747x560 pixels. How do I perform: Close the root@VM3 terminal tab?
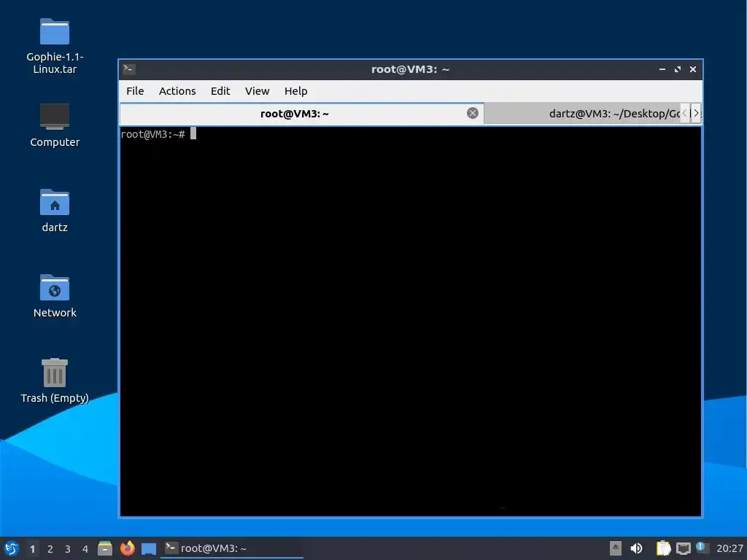[473, 113]
